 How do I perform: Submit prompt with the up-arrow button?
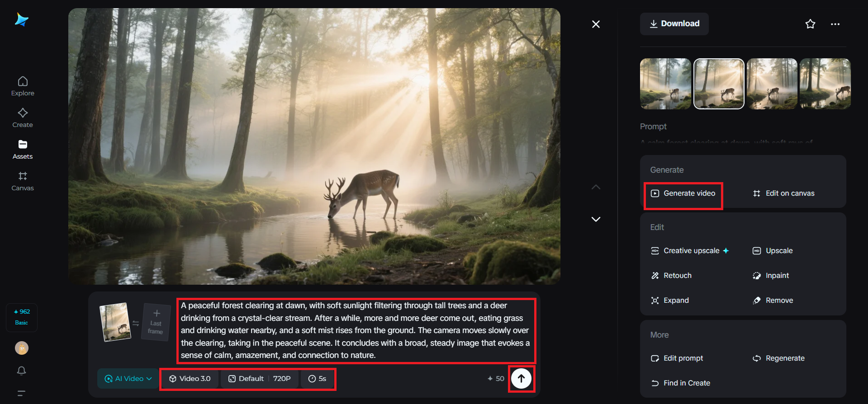521,379
